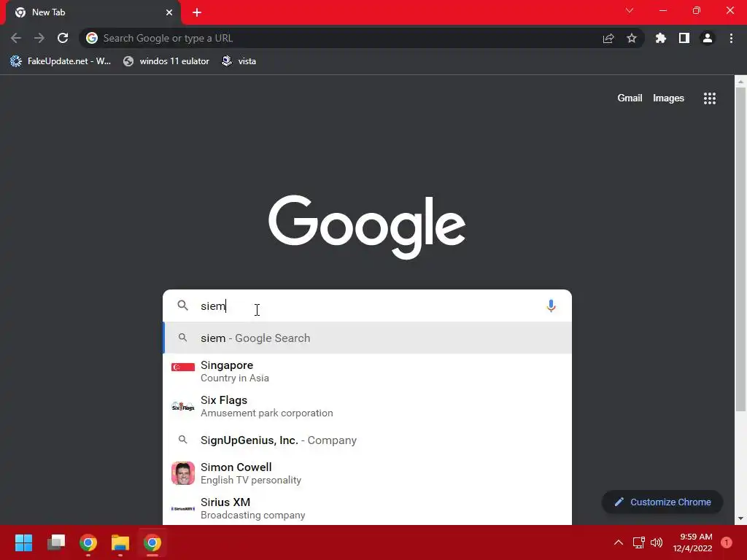Start voice search with microphone icon
Screen dimensions: 747x560
(551, 306)
